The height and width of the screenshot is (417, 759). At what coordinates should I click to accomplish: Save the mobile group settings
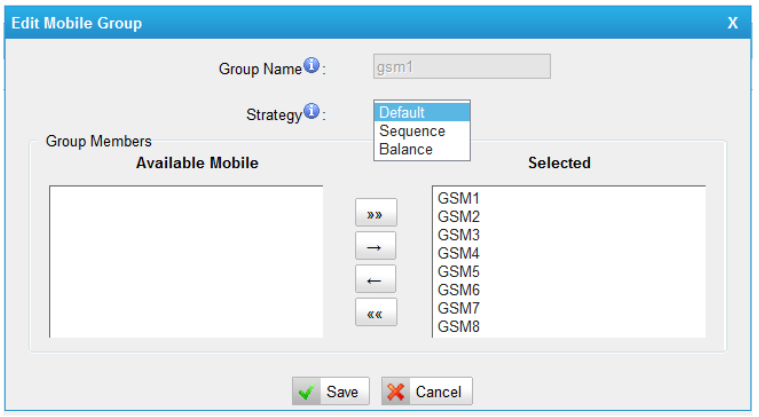tap(331, 391)
